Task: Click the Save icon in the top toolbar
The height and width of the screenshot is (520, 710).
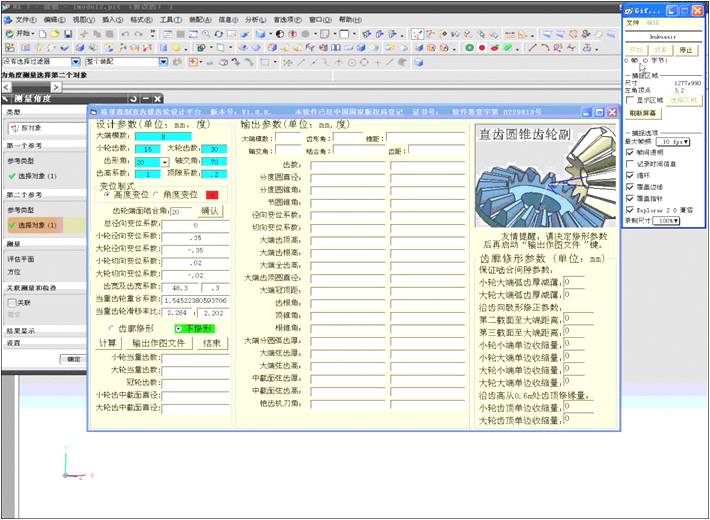Action: coord(67,34)
